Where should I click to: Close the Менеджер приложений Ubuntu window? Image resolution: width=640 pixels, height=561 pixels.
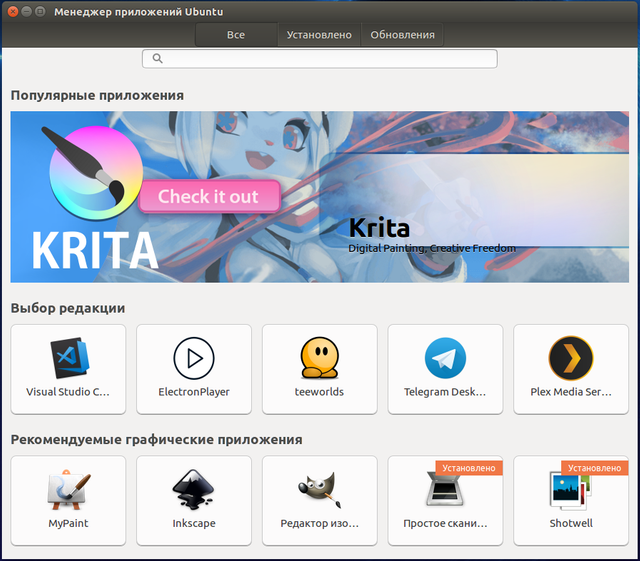tap(13, 11)
